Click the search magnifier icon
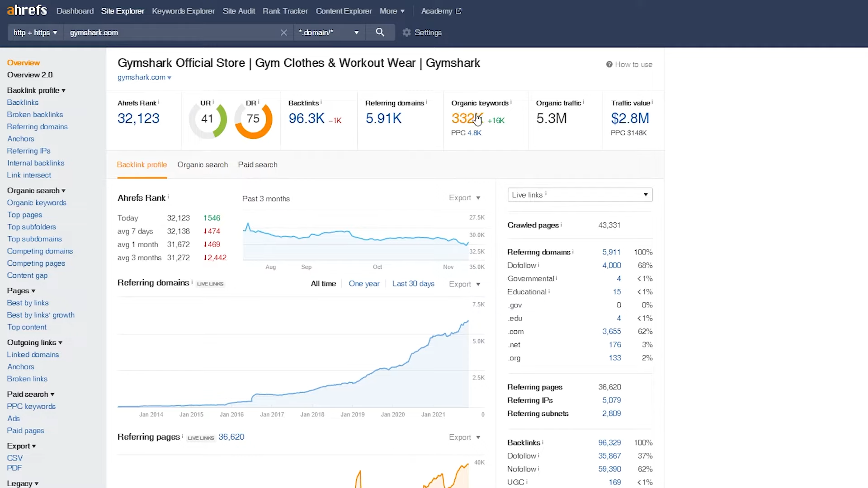 [380, 33]
